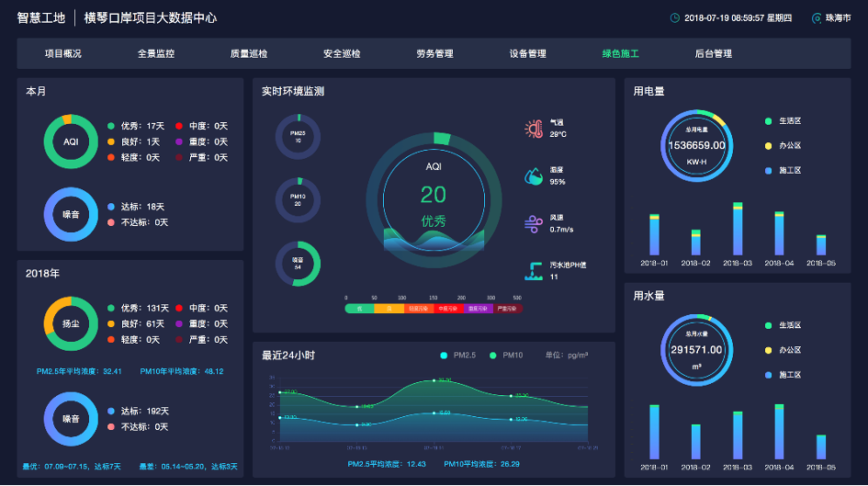The height and width of the screenshot is (486, 868).
Task: Click the 2018年 noise donut chart
Action: point(71,419)
